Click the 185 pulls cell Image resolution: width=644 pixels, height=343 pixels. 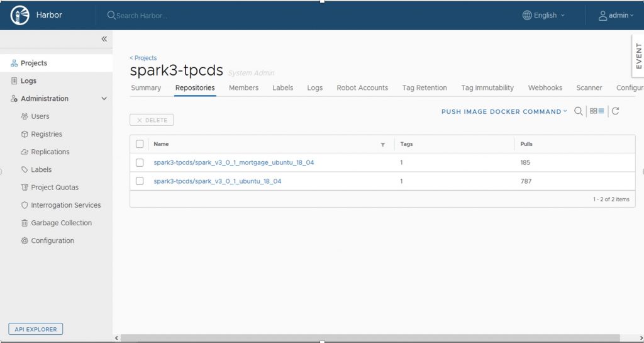pyautogui.click(x=525, y=162)
